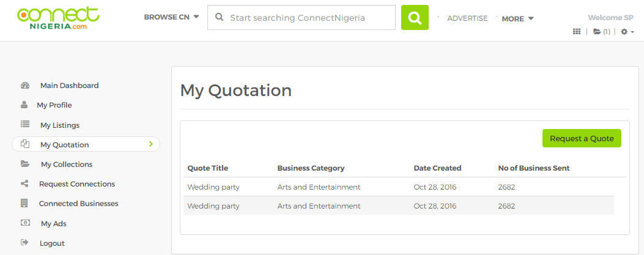Viewport: 644px width, 255px height.
Task: Click the My Ads money icon
Action: (x=25, y=223)
